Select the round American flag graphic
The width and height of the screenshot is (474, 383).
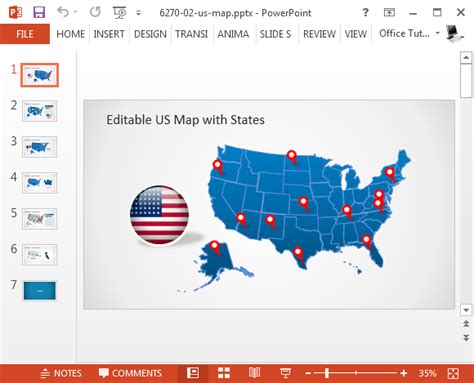point(159,215)
